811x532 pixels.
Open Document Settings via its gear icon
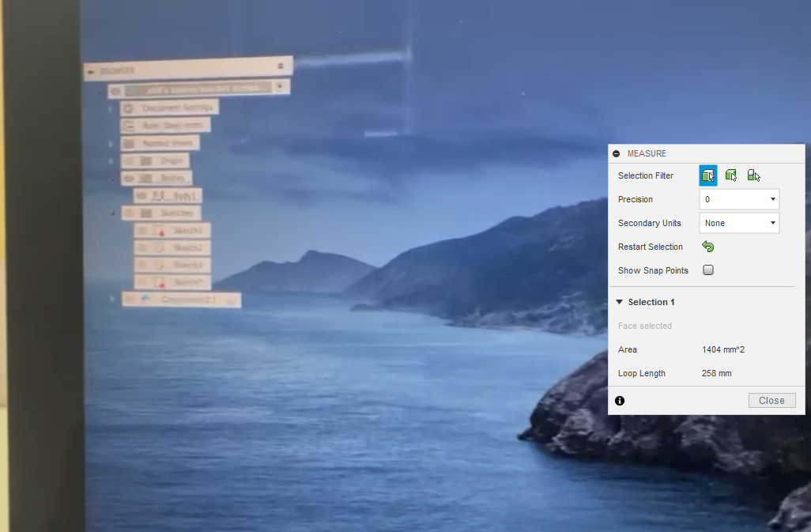127,108
